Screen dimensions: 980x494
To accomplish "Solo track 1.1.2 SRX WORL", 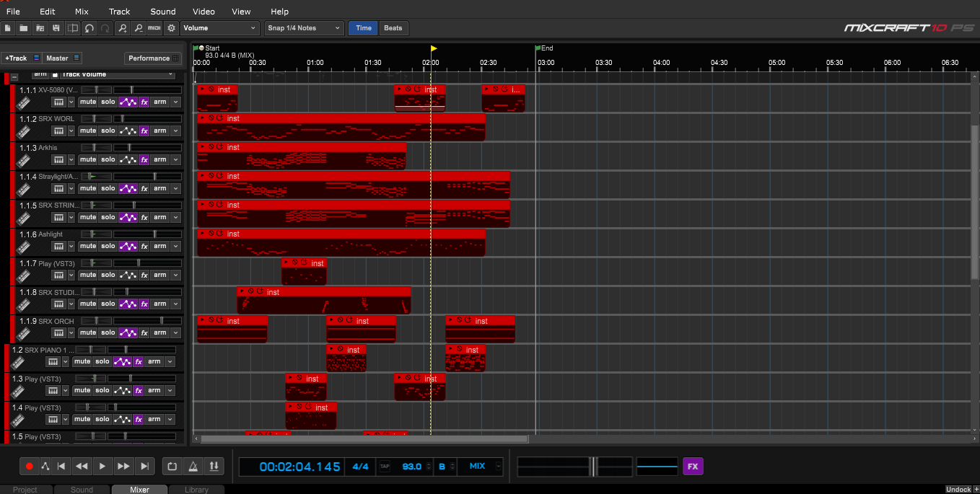I will tap(108, 131).
